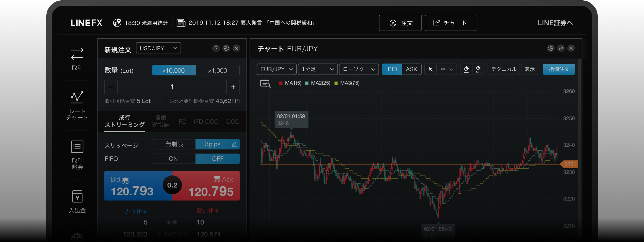Select the ×10,000 lot multiplier
The image size is (644, 242).
pyautogui.click(x=174, y=70)
